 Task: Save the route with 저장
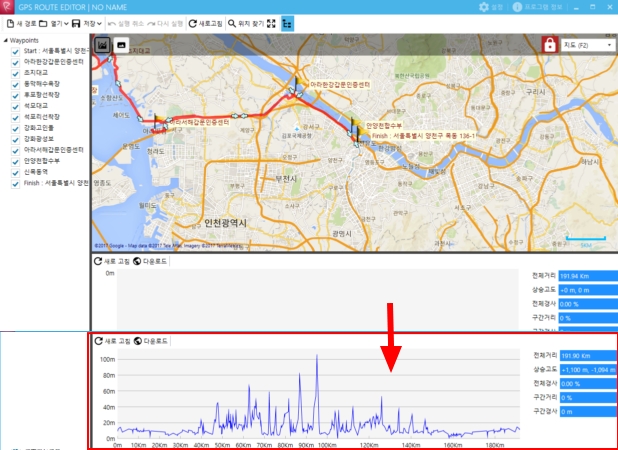pos(84,24)
